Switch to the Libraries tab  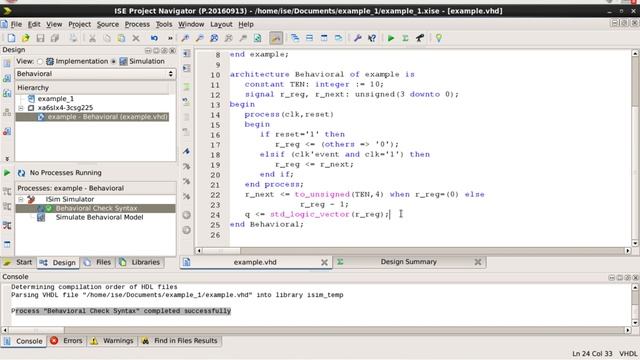140,262
